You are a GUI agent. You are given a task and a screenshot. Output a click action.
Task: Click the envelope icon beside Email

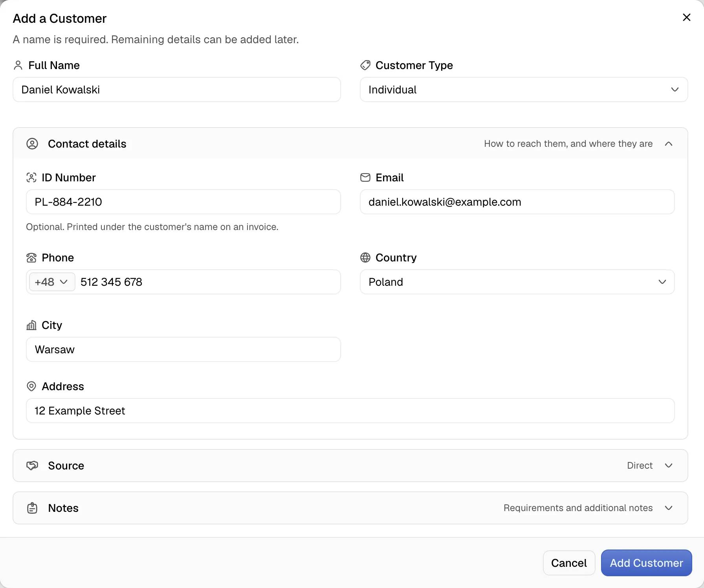click(x=365, y=177)
